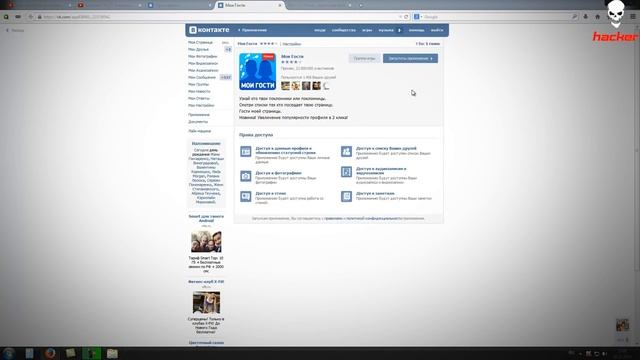This screenshot has width=640, height=360.
Task: Click the fitness club ad image in sidebar
Action: coord(206,302)
